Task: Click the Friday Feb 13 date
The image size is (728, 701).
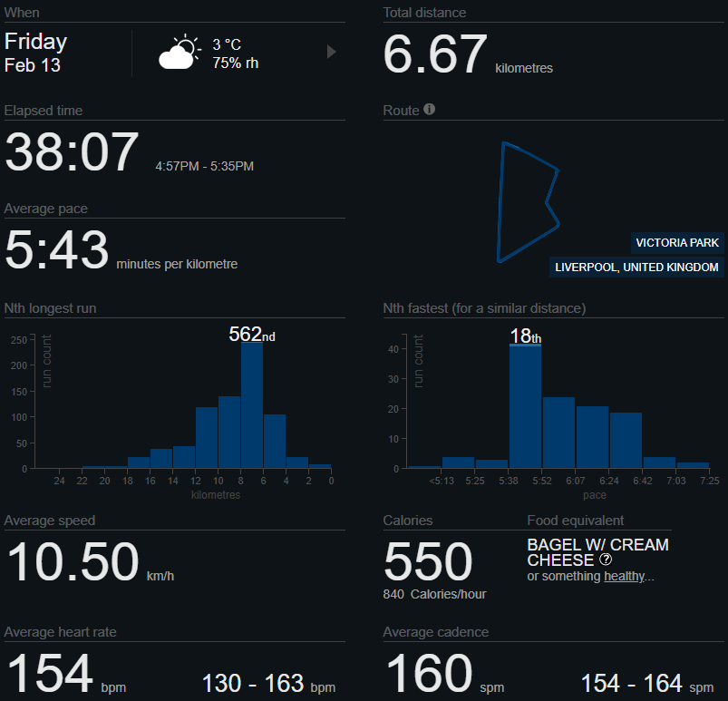Action: [36, 52]
